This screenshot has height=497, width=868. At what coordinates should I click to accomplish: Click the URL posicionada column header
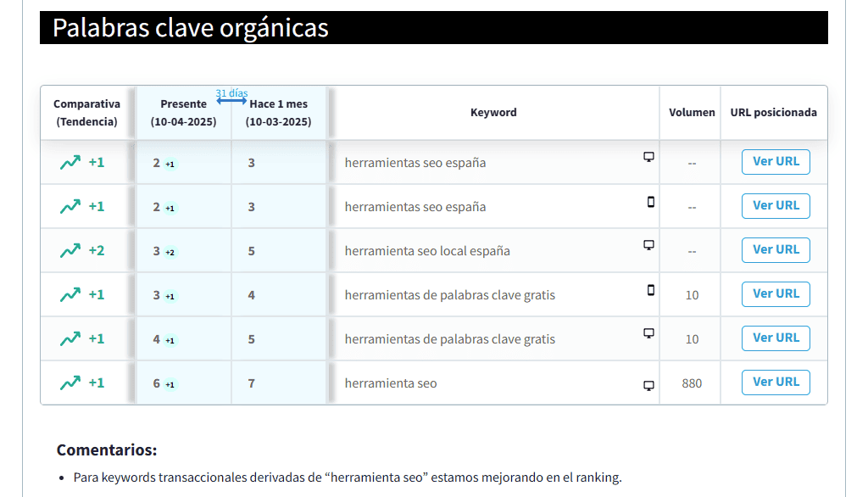(773, 113)
